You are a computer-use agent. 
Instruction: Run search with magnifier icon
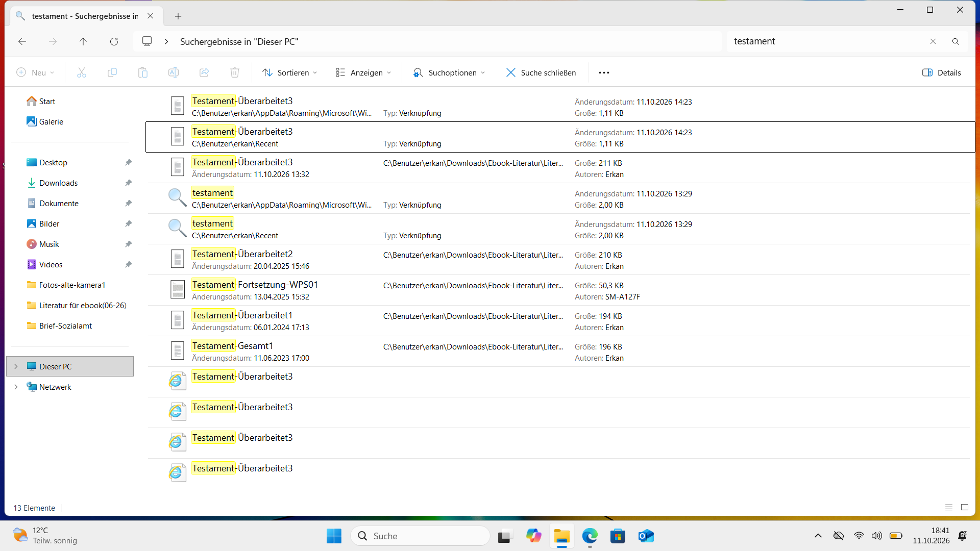pos(955,41)
